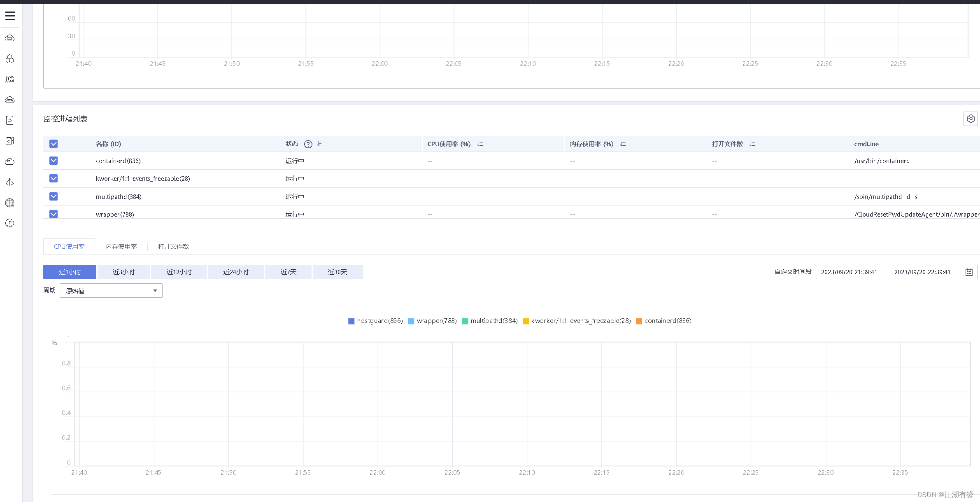Open the hamburger menu icon

coord(10,16)
